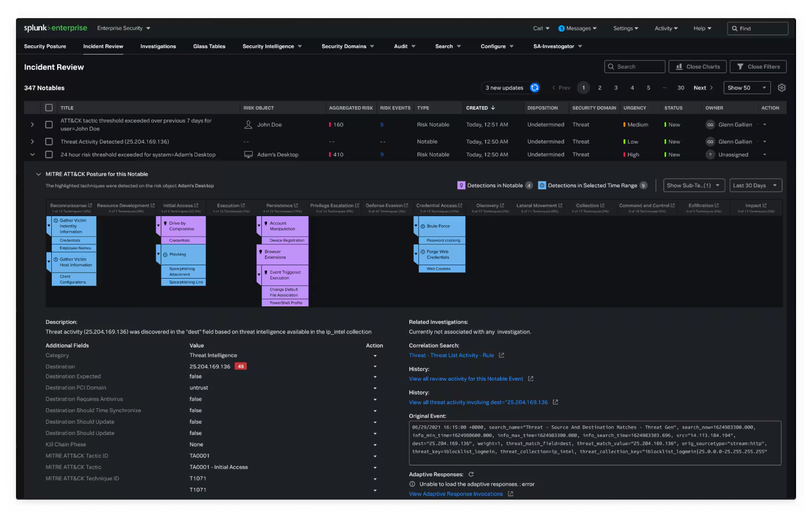
Task: Click the Close Filters button
Action: (758, 67)
